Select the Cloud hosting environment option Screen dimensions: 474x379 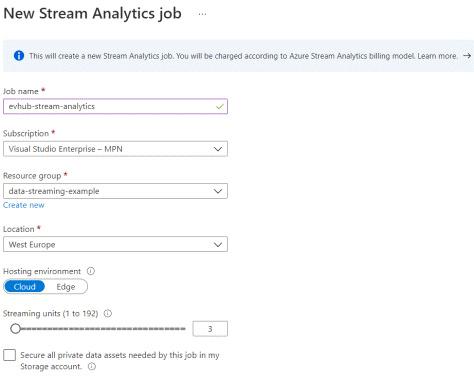(x=25, y=287)
